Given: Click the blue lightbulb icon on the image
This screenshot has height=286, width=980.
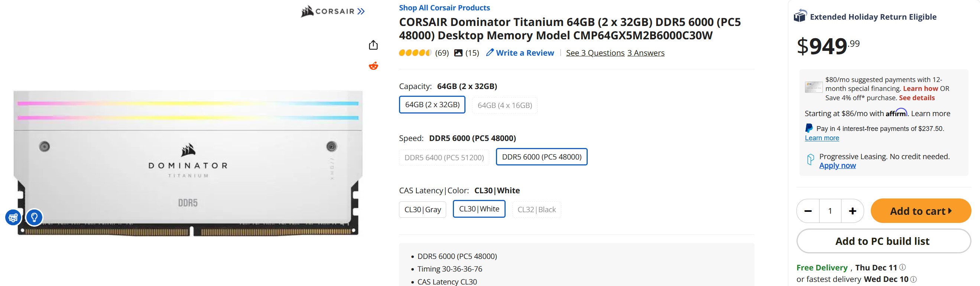Looking at the screenshot, I should click(x=34, y=217).
